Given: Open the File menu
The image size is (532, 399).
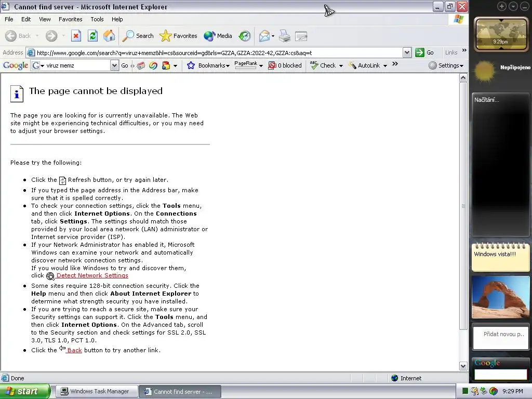Looking at the screenshot, I should (9, 19).
